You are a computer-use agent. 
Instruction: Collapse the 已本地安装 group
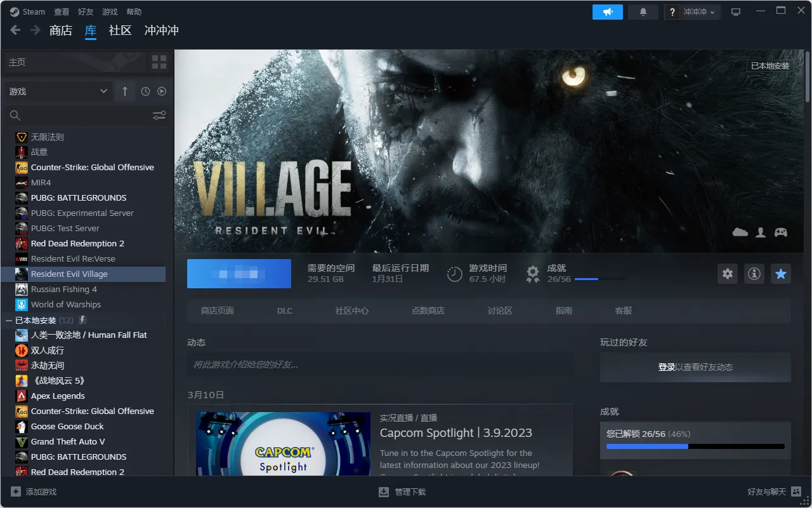[x=9, y=321]
